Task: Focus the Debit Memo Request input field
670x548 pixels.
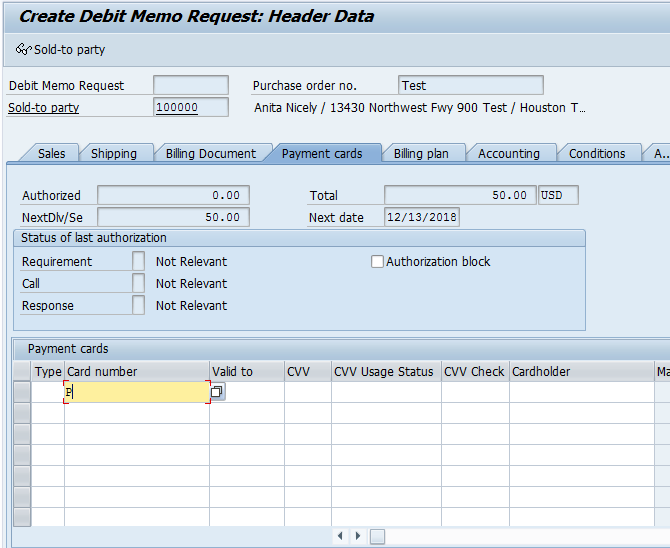Action: pos(191,86)
